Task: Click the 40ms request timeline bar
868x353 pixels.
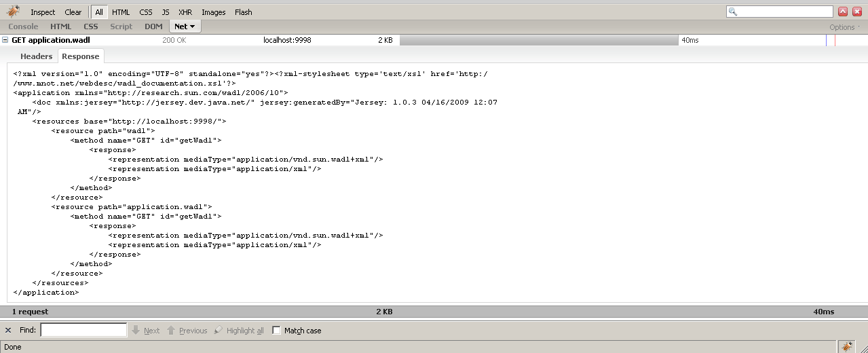Action: (539, 40)
